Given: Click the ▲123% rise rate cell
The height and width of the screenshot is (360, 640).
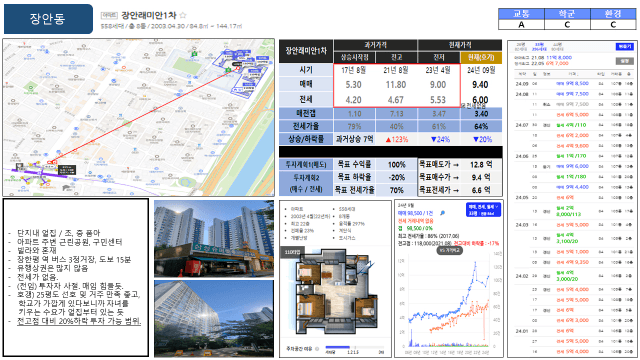Looking at the screenshot, I should (396, 139).
